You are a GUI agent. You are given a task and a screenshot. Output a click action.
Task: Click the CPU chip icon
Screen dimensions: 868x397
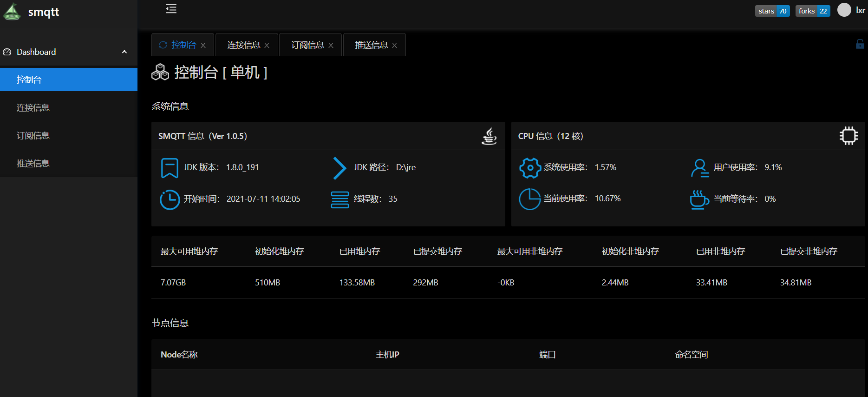tap(848, 136)
